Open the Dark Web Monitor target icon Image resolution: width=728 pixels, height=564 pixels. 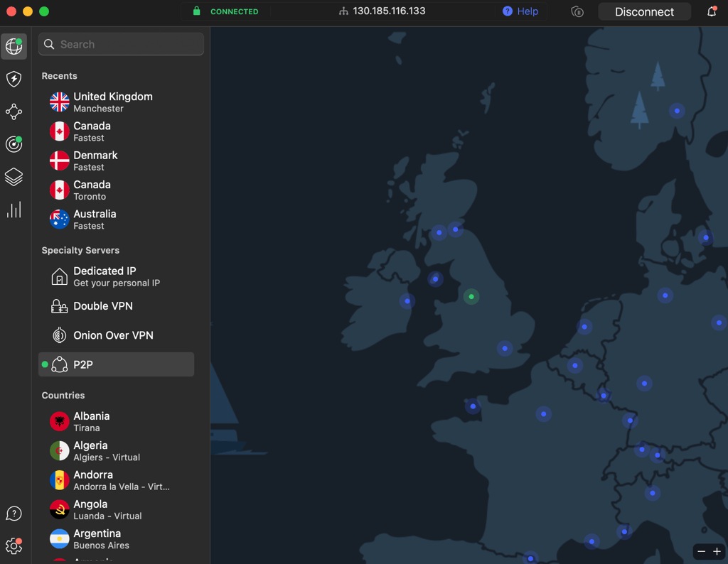coord(14,144)
